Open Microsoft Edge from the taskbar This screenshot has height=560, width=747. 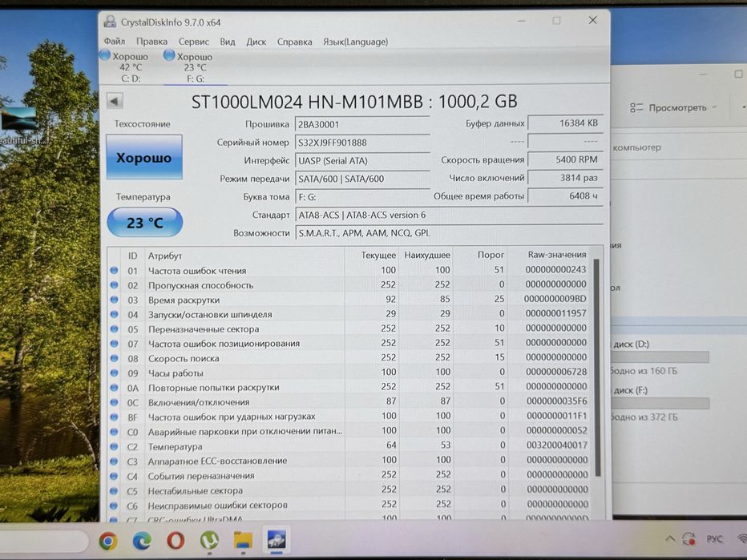[x=142, y=541]
